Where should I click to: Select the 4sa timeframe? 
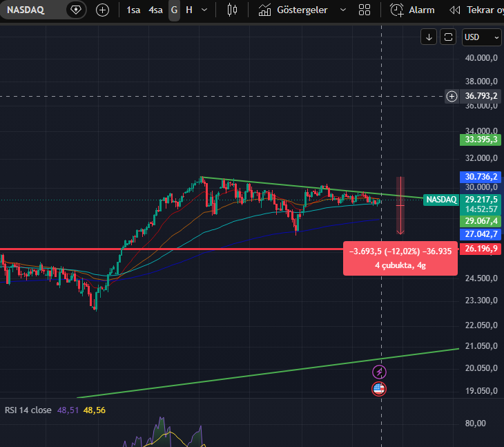point(155,10)
